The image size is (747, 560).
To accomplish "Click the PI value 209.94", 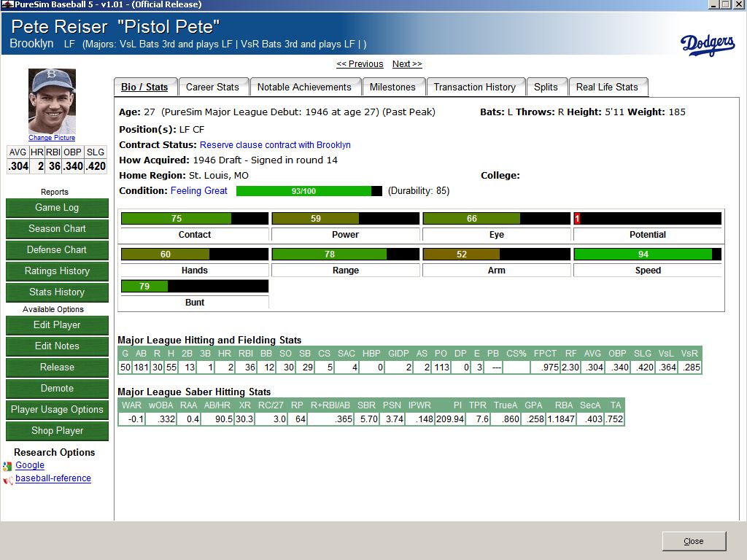I will 449,419.
